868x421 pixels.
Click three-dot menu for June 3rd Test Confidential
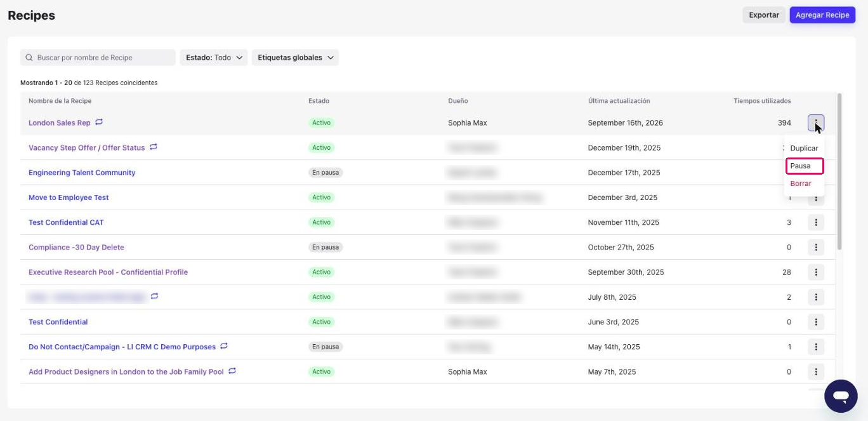pyautogui.click(x=816, y=322)
